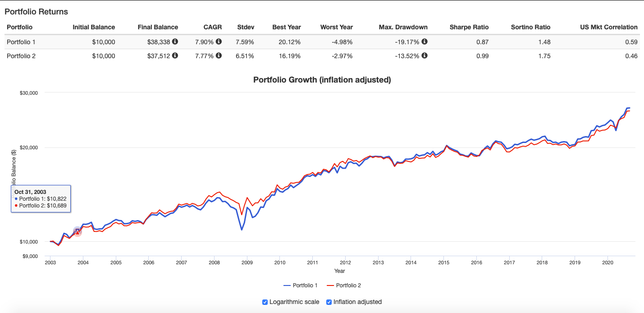The height and width of the screenshot is (313, 644).
Task: Click info icon beside -19.17% max drawdown
Action: tap(425, 42)
